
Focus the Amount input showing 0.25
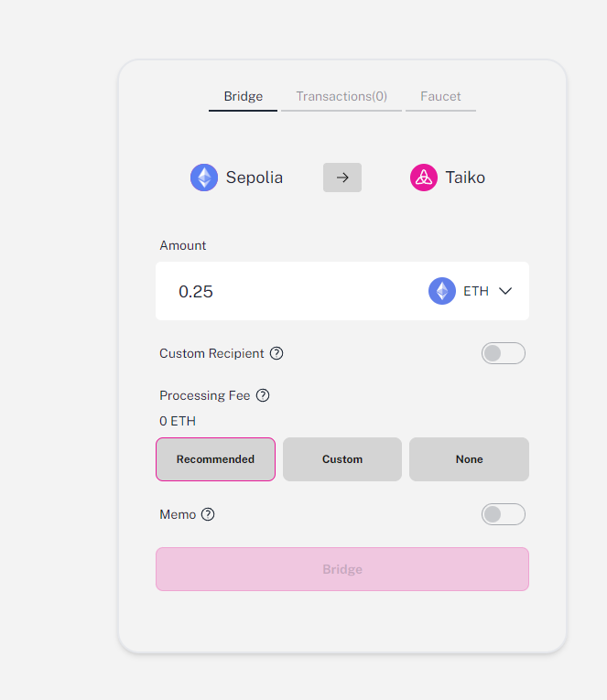pos(290,291)
